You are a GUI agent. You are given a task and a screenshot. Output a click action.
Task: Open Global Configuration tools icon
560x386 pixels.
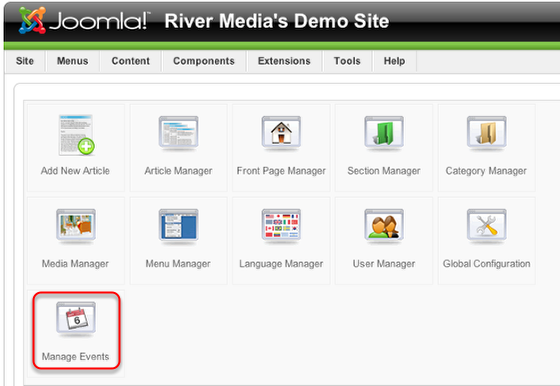[x=486, y=225]
